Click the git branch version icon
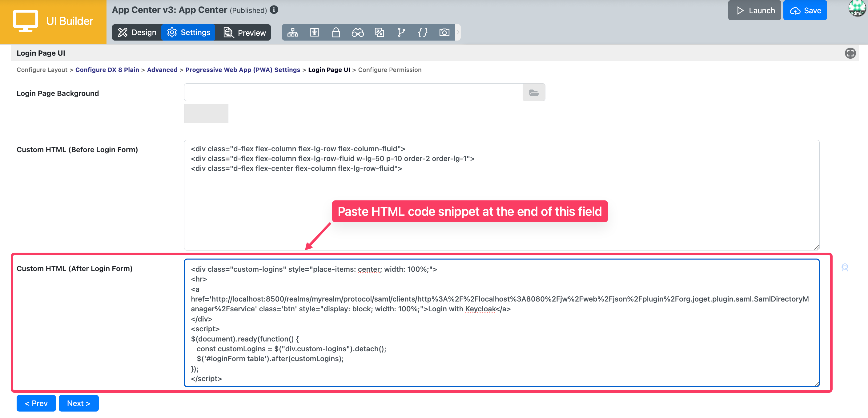The height and width of the screenshot is (418, 868). [401, 32]
